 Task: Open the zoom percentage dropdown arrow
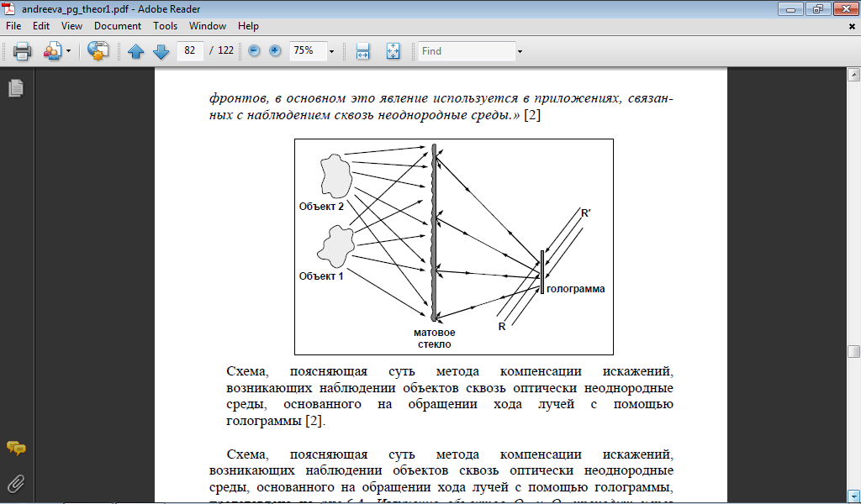click(331, 51)
